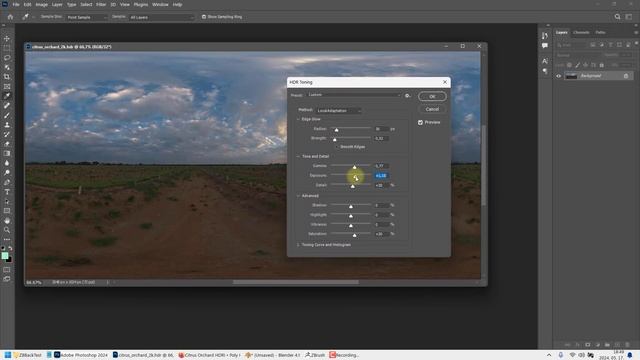The width and height of the screenshot is (640, 360).
Task: Select the Dodge tool
Action: click(x=7, y=173)
